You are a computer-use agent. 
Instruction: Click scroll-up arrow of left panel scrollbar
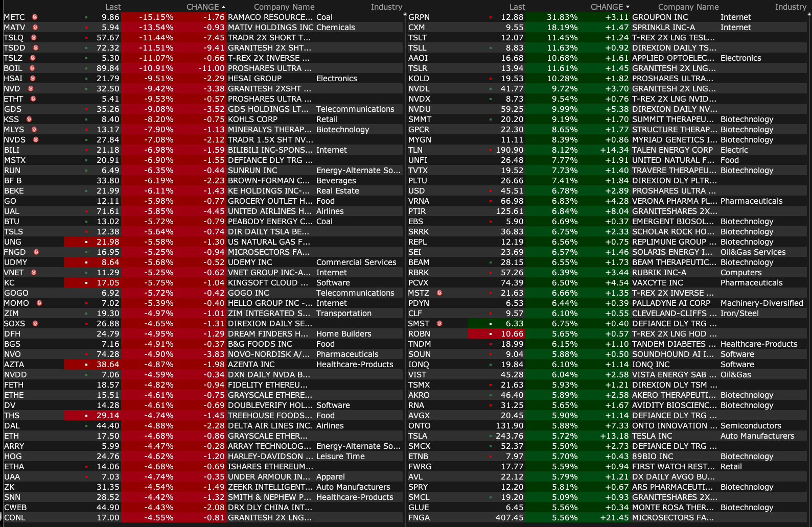(x=405, y=14)
